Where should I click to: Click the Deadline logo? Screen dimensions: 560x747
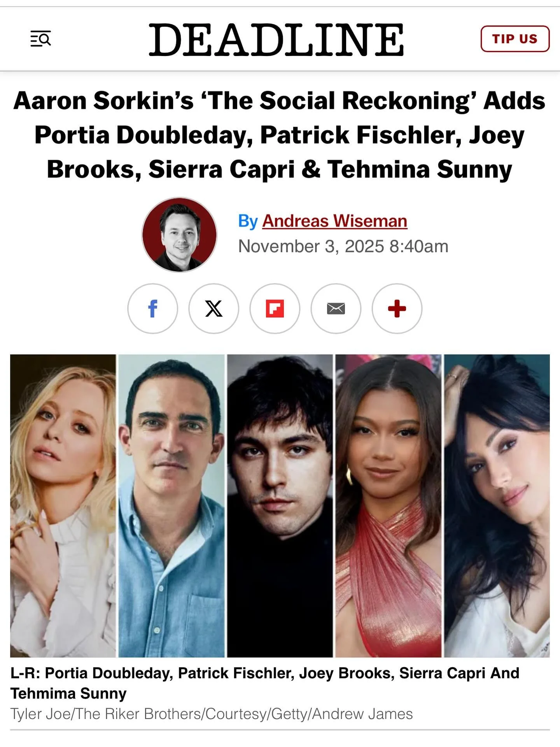(276, 39)
